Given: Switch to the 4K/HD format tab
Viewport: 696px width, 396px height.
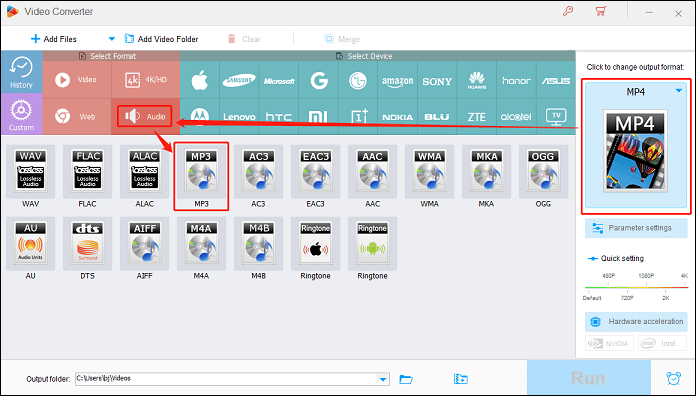Looking at the screenshot, I should (146, 80).
